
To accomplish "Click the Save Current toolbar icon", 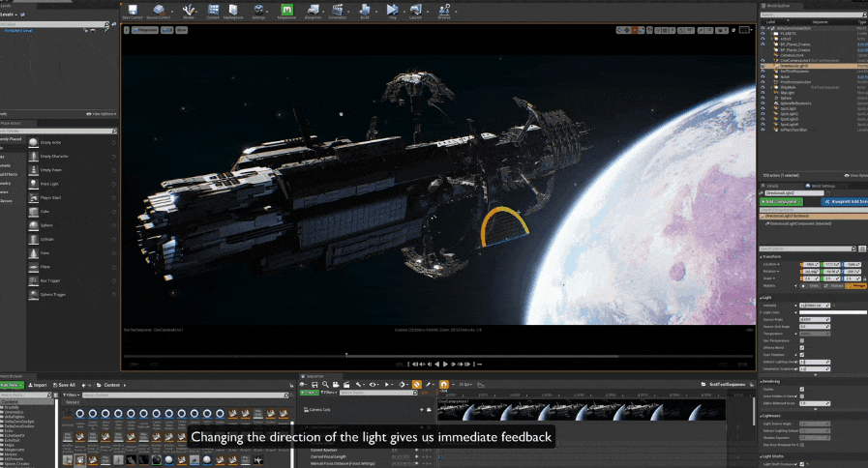I will coord(132,11).
